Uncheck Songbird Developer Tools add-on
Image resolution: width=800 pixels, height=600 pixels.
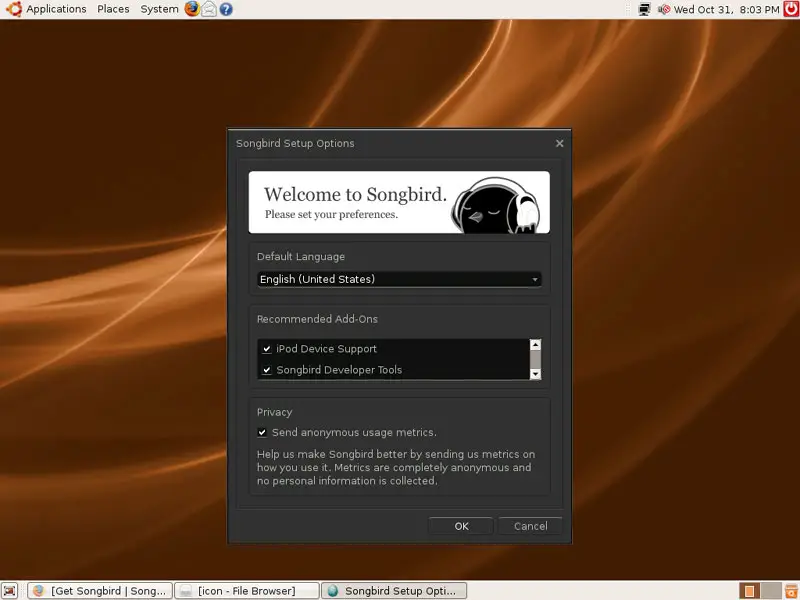point(267,370)
